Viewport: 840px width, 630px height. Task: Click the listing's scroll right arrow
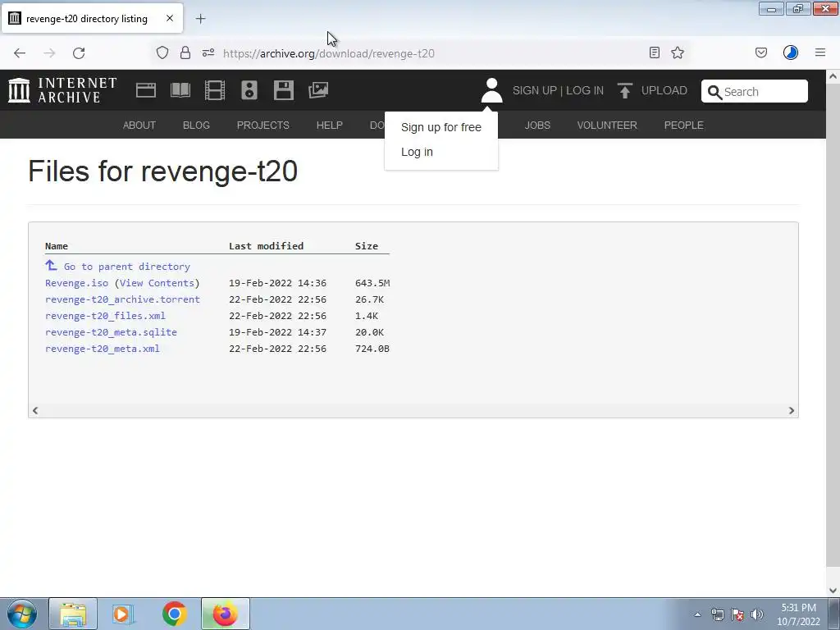pos(792,410)
